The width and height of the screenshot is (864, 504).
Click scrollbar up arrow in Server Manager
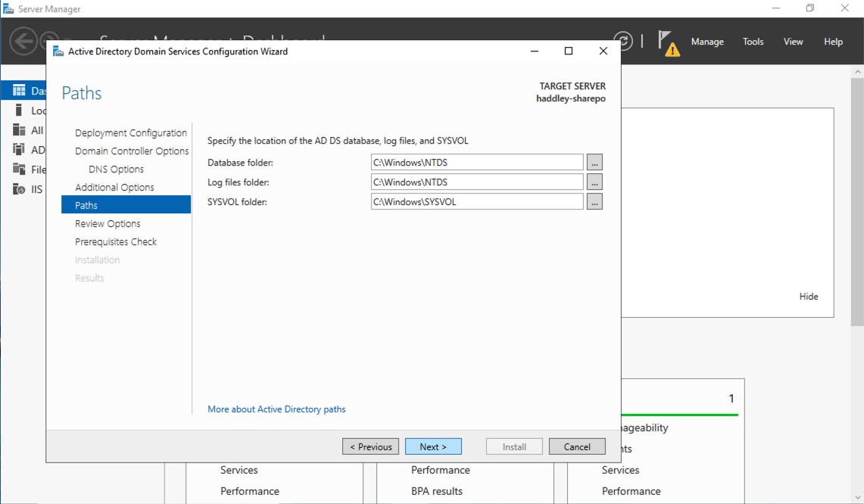click(x=857, y=72)
